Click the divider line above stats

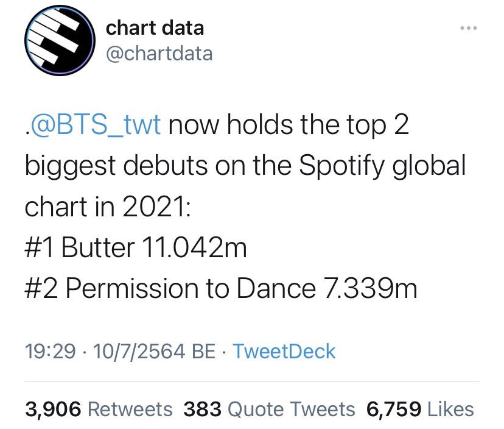tap(252, 381)
